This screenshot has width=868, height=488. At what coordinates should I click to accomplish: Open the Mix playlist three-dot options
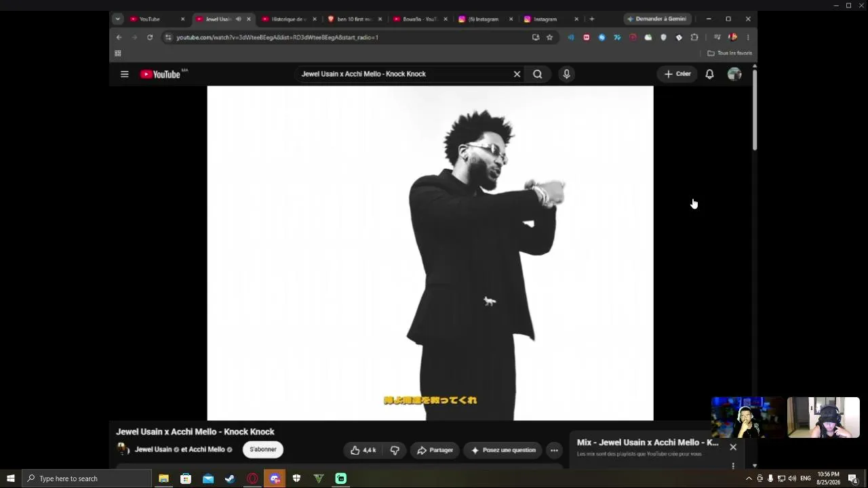point(733,466)
